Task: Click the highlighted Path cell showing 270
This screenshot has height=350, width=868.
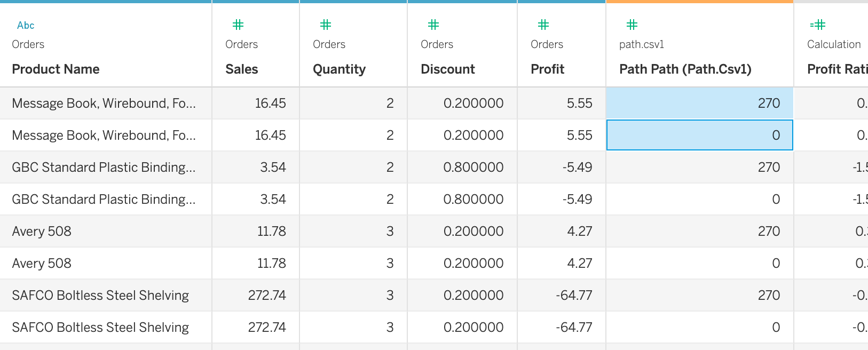Action: coord(699,104)
